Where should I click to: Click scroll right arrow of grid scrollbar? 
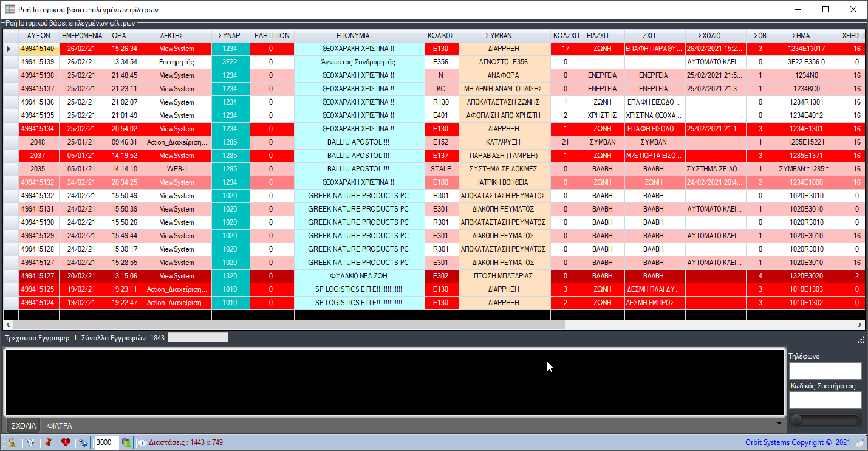pos(859,325)
